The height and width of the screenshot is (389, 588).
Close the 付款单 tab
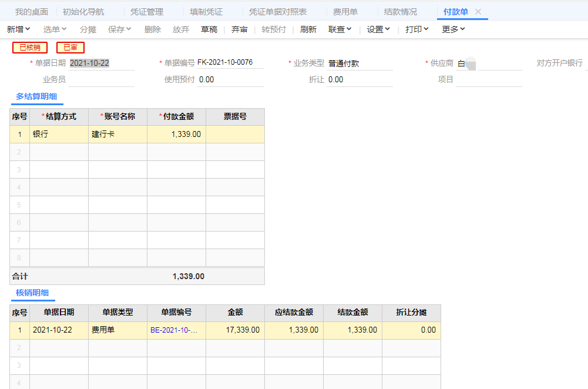point(478,12)
